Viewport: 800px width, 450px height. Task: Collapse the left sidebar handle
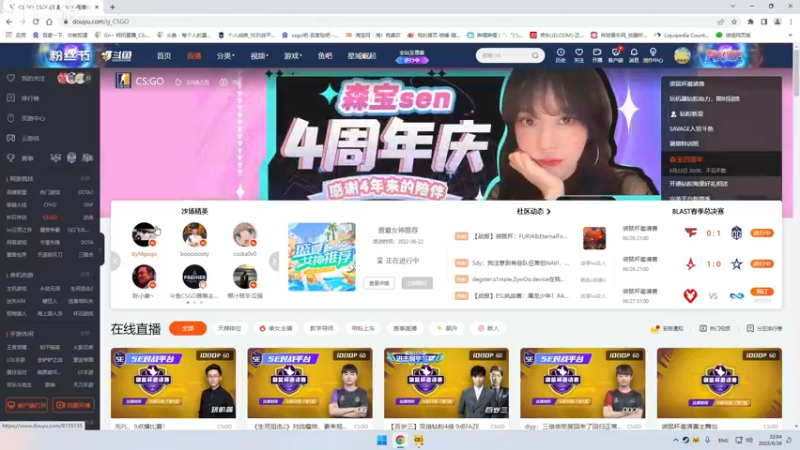click(101, 248)
